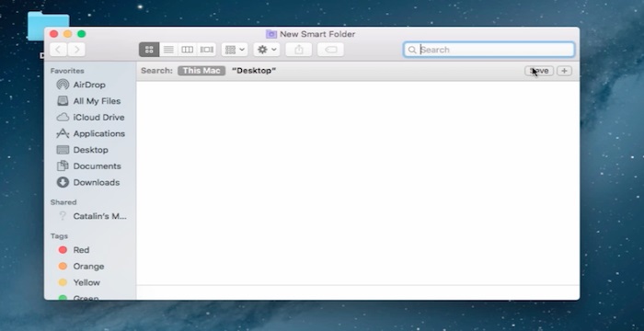644x331 pixels.
Task: Open AirDrop in the sidebar
Action: [90, 85]
